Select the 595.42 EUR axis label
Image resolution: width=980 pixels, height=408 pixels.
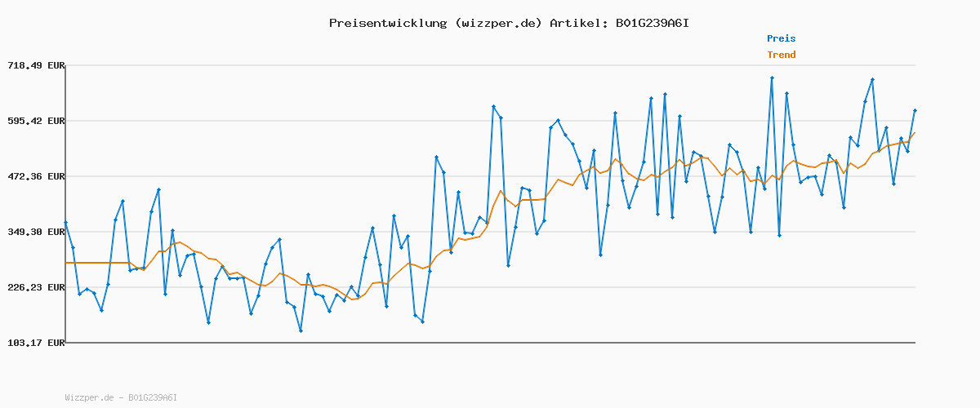(x=35, y=121)
